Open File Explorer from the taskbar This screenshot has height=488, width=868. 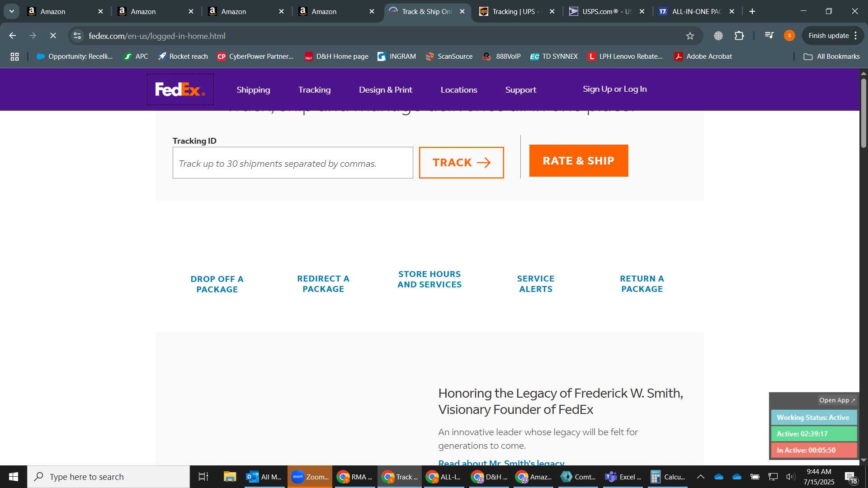(230, 477)
